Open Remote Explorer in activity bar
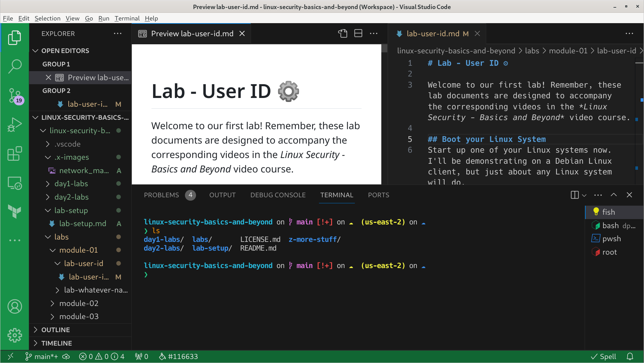The width and height of the screenshot is (644, 363). tap(15, 183)
